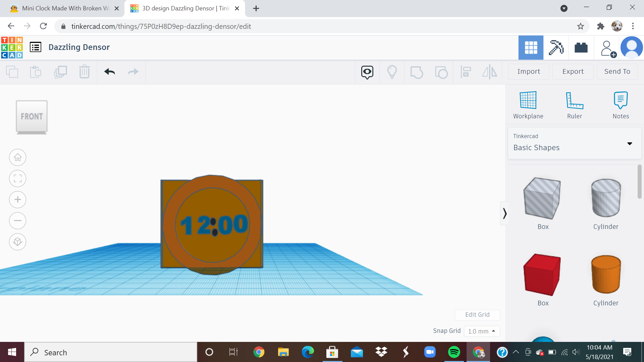Screen dimensions: 644x362
Task: Select the orange Cylinder shape
Action: tap(605, 275)
